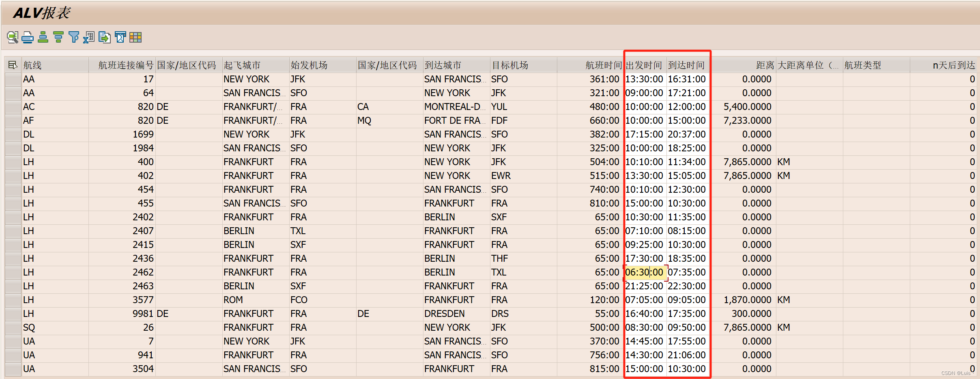Screen dimensions: 980x379
Task: Click the DRESDEN arrival city cell
Action: tap(456, 314)
